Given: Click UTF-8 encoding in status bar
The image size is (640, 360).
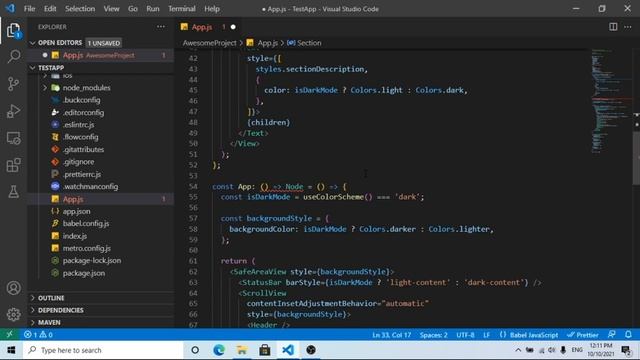Looking at the screenshot, I should point(465,335).
